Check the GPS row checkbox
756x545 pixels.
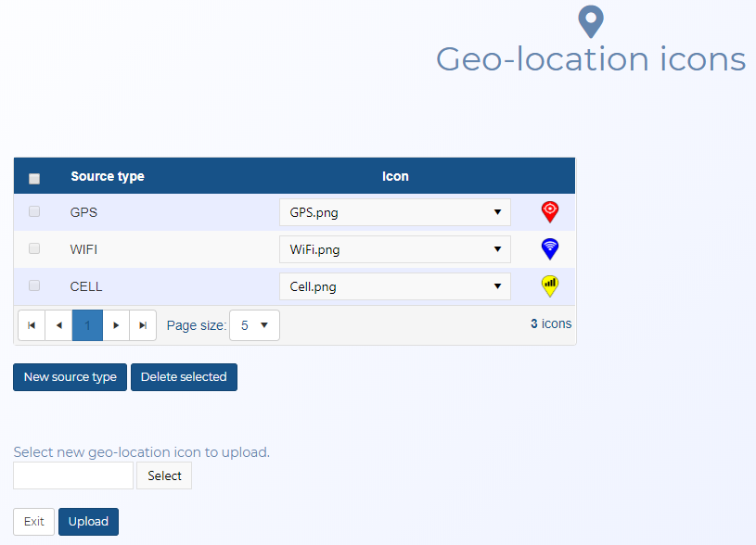click(x=34, y=211)
